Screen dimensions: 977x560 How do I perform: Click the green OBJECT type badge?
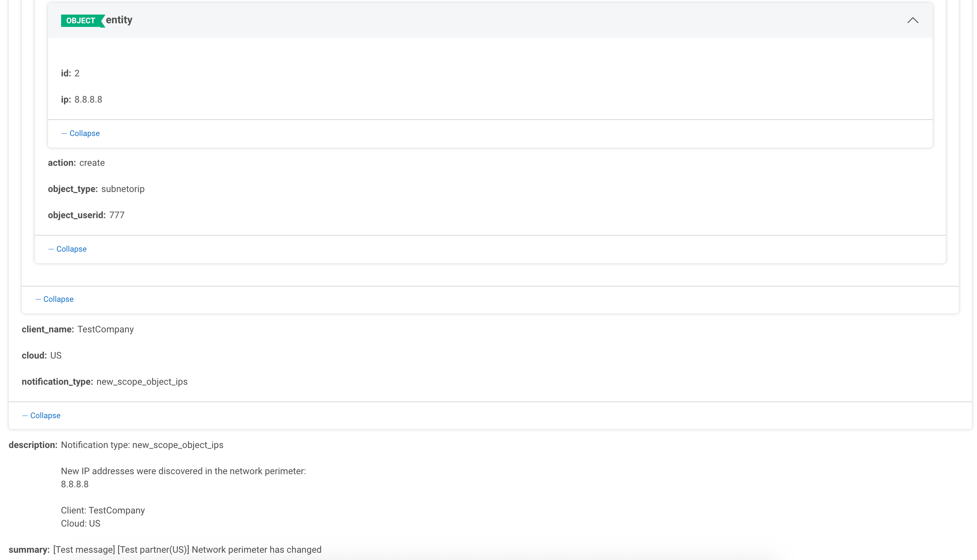click(x=80, y=20)
